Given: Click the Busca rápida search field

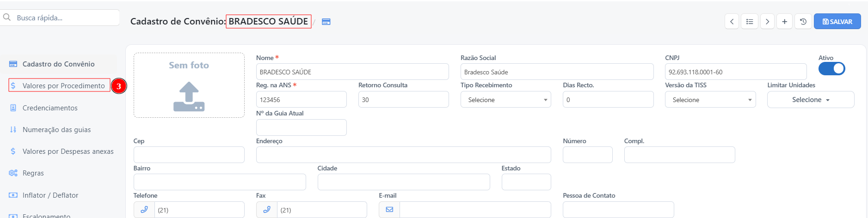Looking at the screenshot, I should [60, 18].
